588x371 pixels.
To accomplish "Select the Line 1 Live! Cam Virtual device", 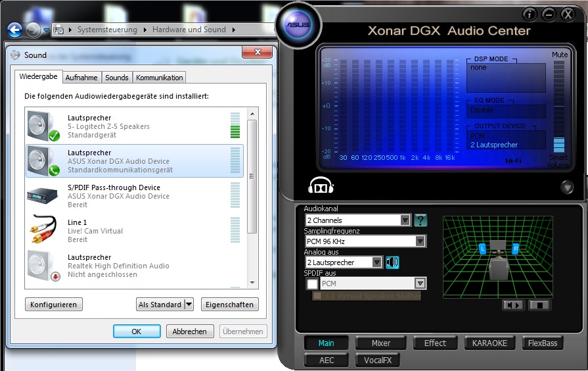I will click(x=134, y=231).
